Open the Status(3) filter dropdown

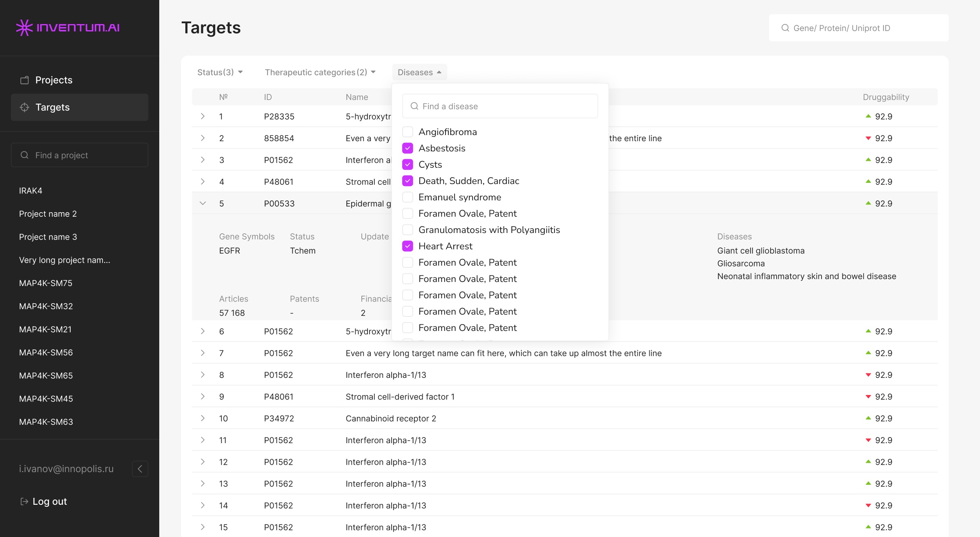coord(220,72)
